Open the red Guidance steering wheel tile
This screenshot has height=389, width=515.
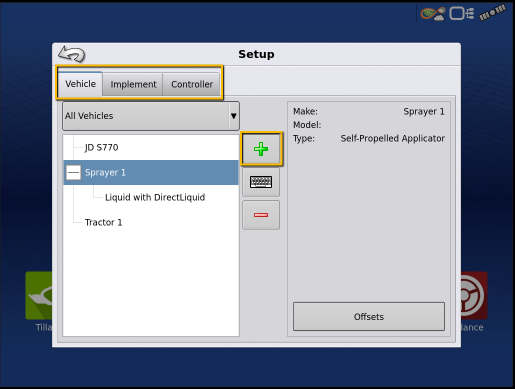(474, 295)
